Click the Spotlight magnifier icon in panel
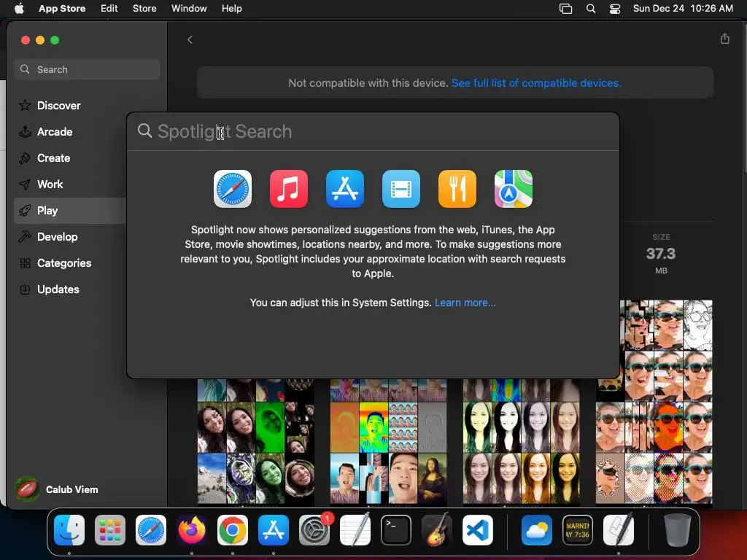The image size is (747, 560). point(144,131)
